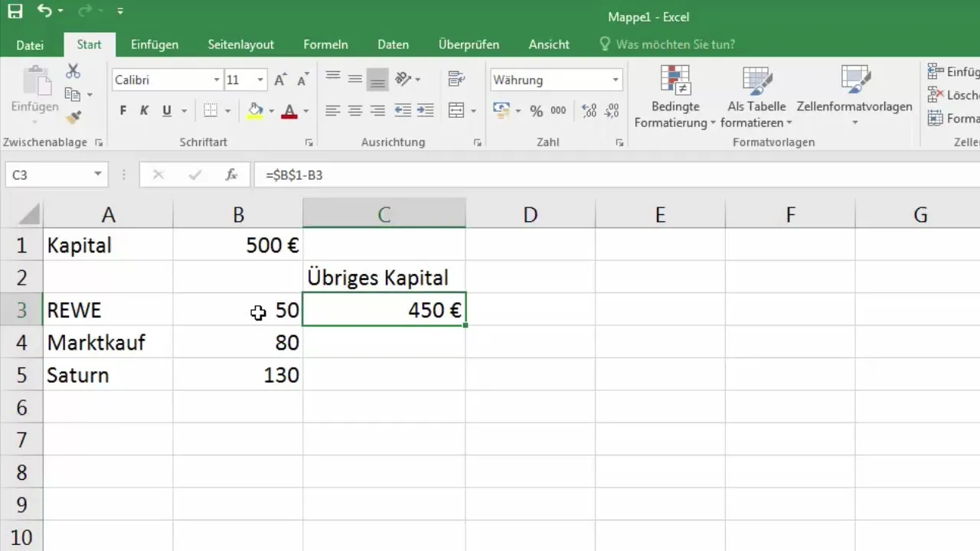980x551 pixels.
Task: Increase font size with the larger A
Action: tap(280, 80)
